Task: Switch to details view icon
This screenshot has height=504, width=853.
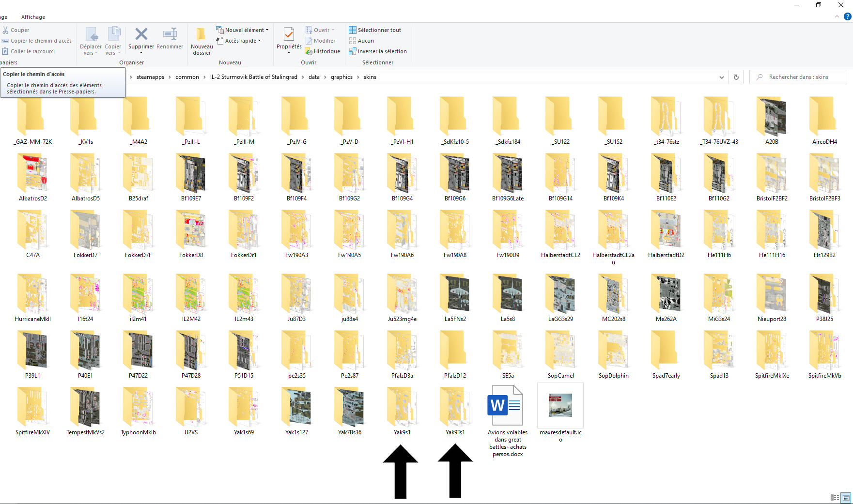Action: pos(835,497)
